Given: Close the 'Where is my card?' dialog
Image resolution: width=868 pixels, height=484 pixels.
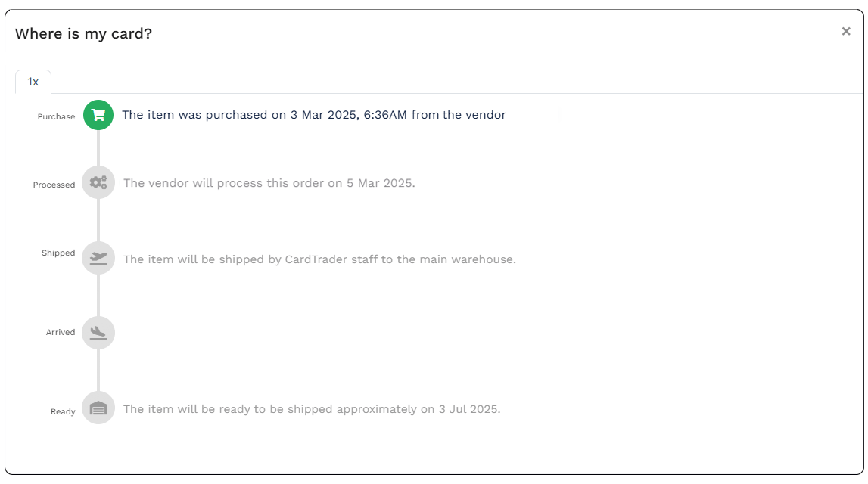Looking at the screenshot, I should [x=846, y=32].
